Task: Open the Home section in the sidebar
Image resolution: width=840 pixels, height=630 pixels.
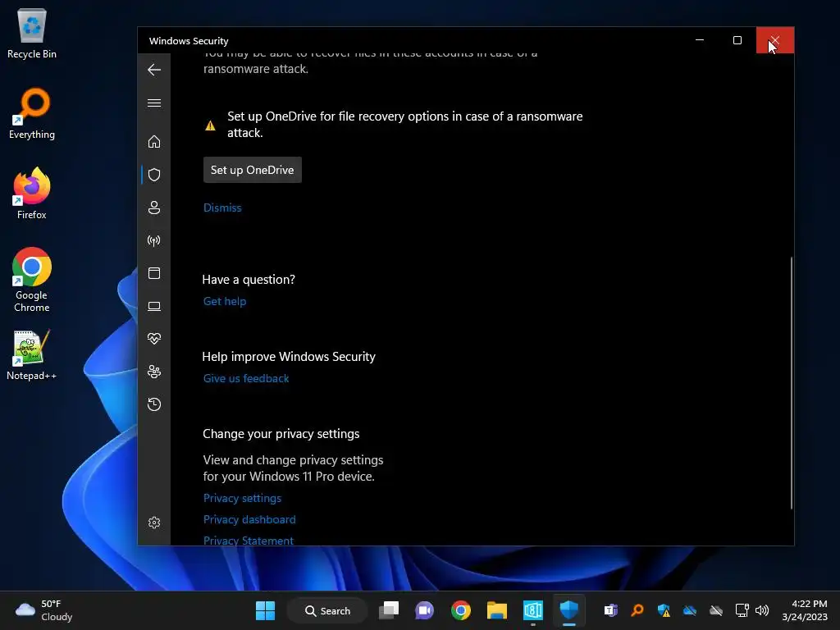Action: tap(153, 141)
